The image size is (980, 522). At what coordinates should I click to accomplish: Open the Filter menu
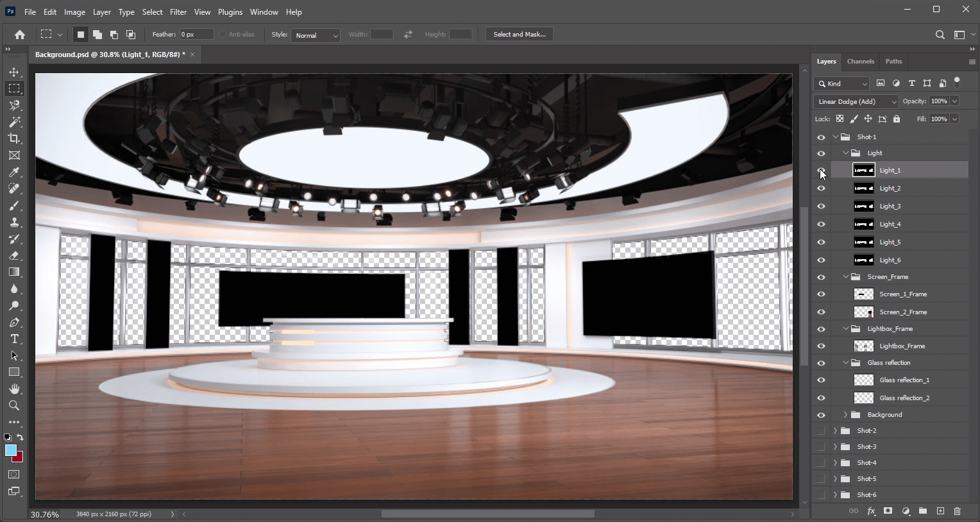point(178,12)
